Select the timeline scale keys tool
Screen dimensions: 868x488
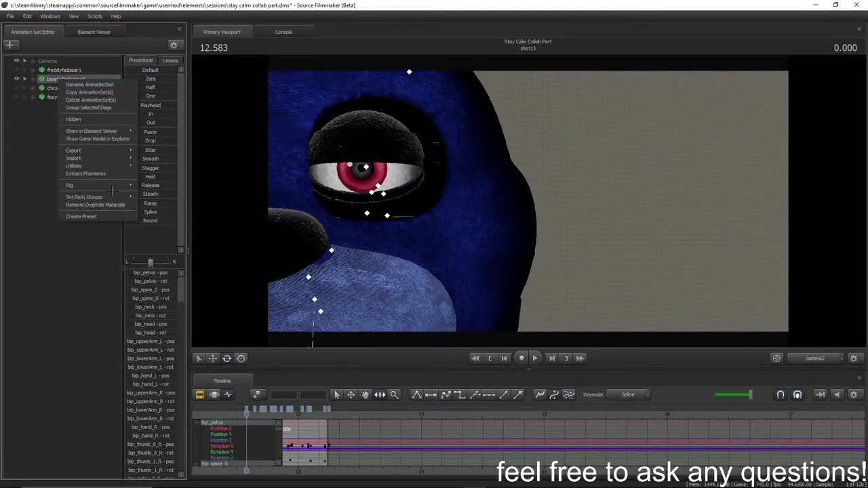tap(380, 394)
